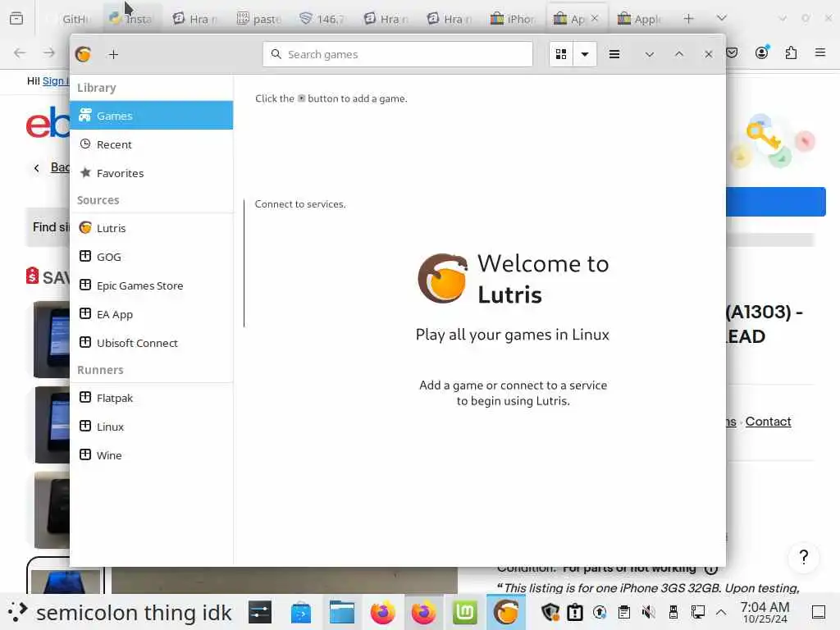The height and width of the screenshot is (630, 840).
Task: Add a game with the plus button
Action: pos(113,54)
